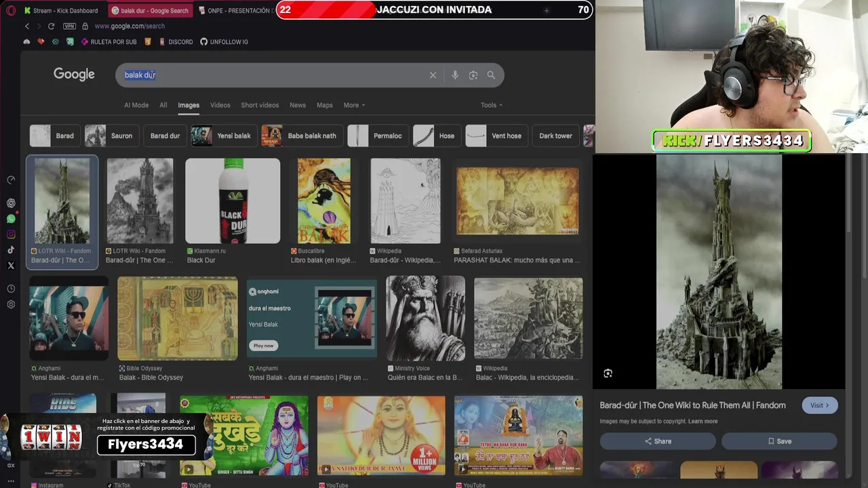Open Barad-dûr The One Wiki Fandom title
This screenshot has height=488, width=868.
click(x=692, y=405)
